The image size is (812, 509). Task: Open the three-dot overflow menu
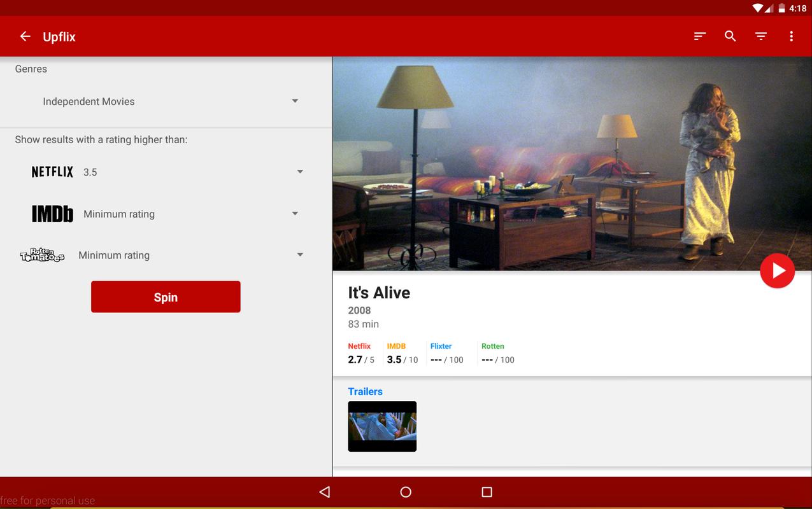(792, 36)
